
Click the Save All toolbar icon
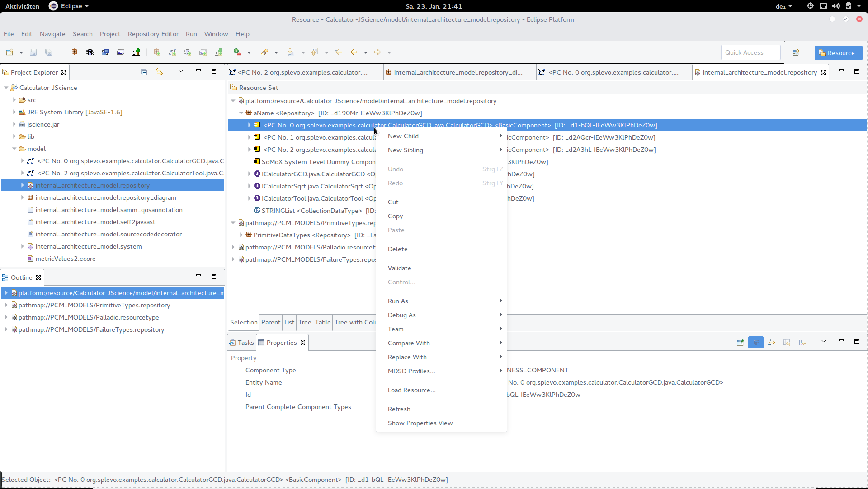48,52
